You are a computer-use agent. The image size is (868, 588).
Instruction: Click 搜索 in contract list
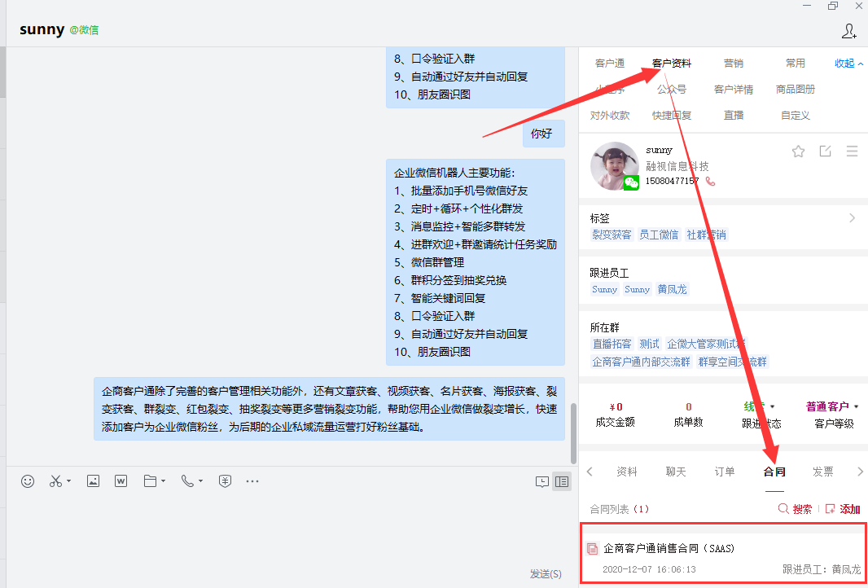(796, 509)
